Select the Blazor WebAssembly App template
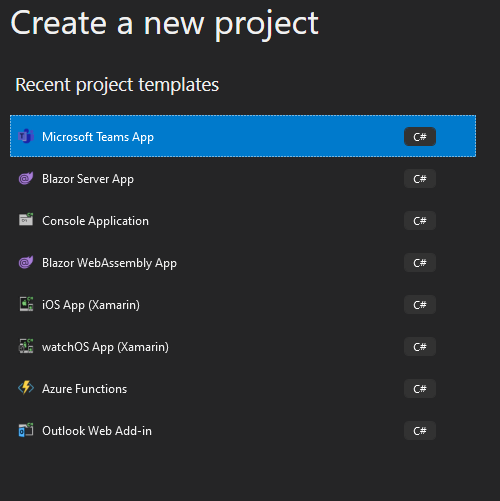The height and width of the screenshot is (501, 500). click(x=243, y=263)
